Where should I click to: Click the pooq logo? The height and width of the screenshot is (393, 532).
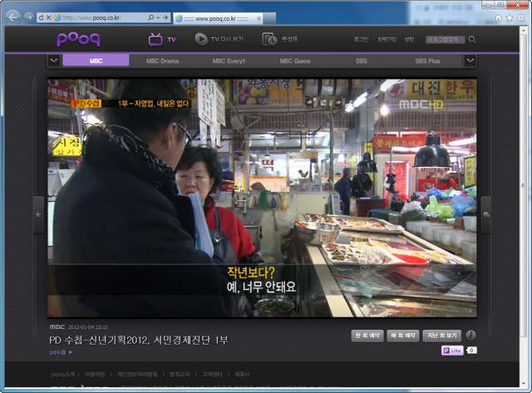coord(78,39)
